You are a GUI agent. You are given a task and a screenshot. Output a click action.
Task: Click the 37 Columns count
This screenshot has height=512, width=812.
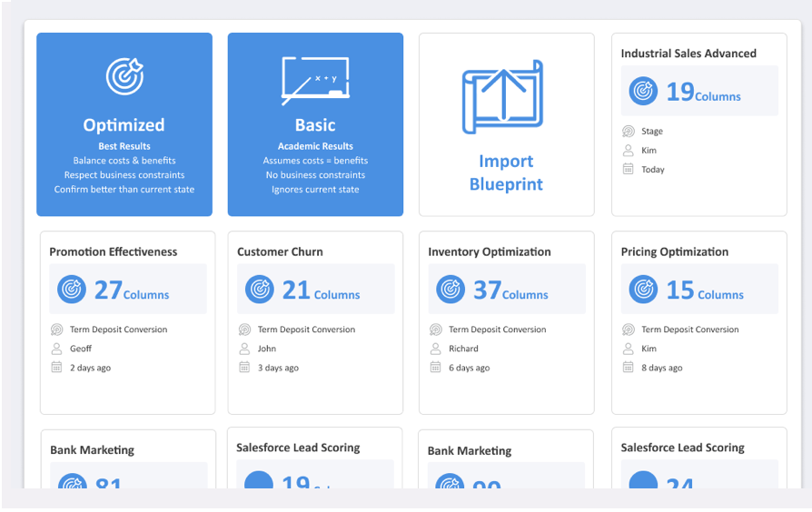(510, 290)
